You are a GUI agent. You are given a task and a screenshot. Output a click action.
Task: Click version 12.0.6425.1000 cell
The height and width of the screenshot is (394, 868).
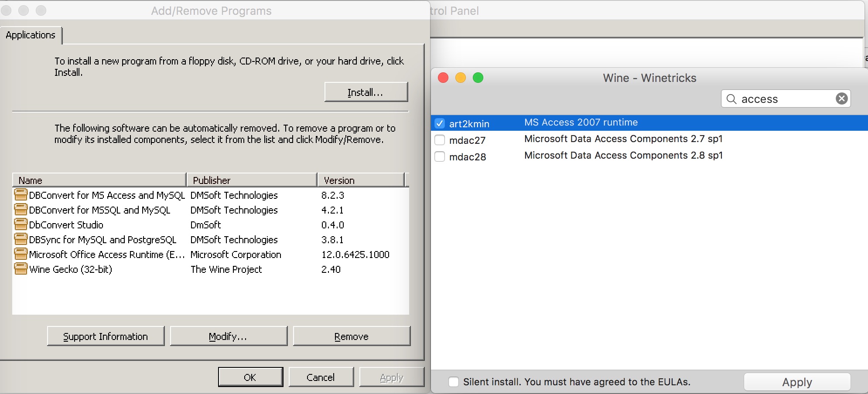(355, 255)
